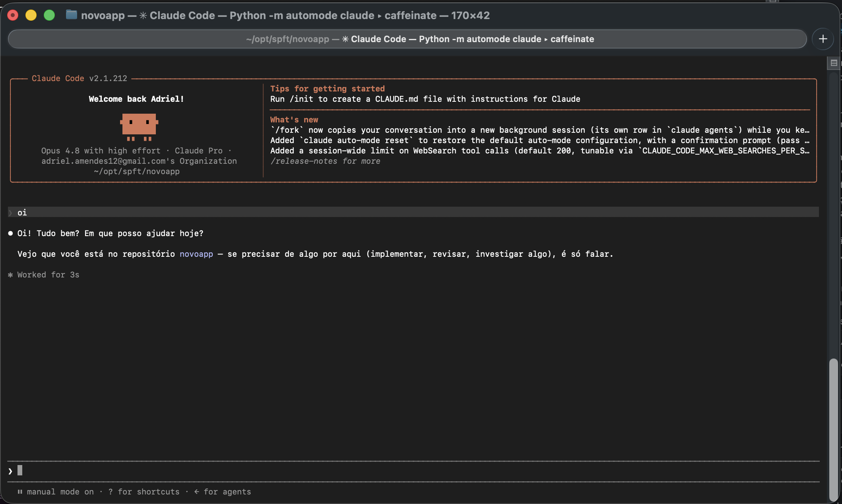Click the novoapp repository link in reply
Image resolution: width=842 pixels, height=504 pixels.
coord(196,254)
